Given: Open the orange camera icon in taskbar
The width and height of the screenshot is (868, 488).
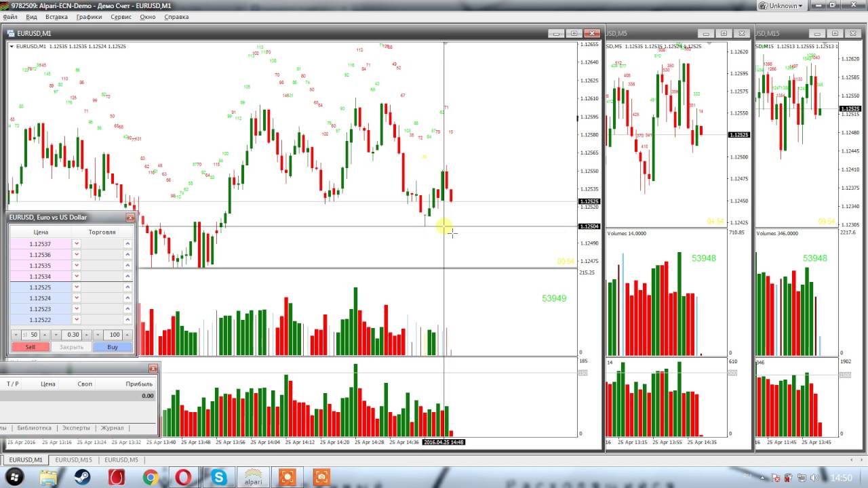Looking at the screenshot, I should tap(321, 477).
